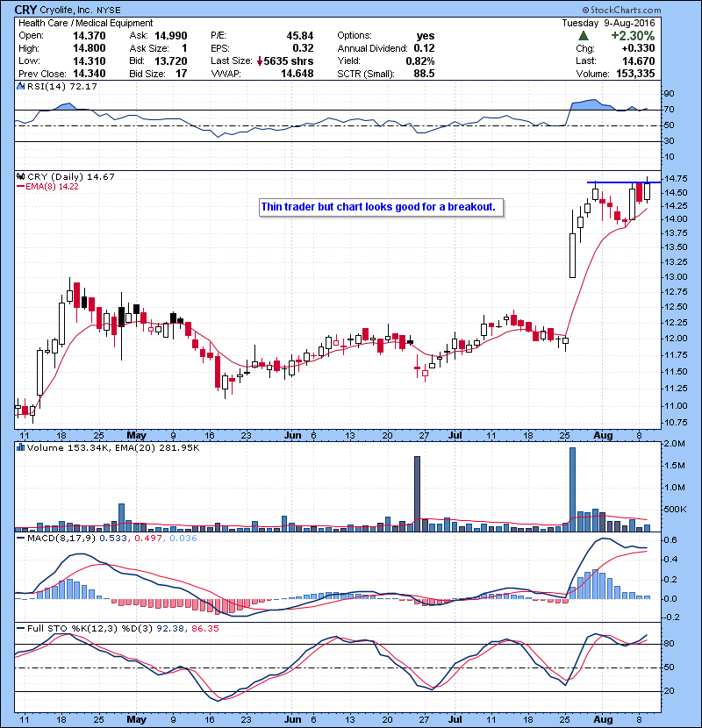Image resolution: width=702 pixels, height=728 pixels.
Task: Click the CRY (Daily) candlestick icon
Action: point(20,176)
